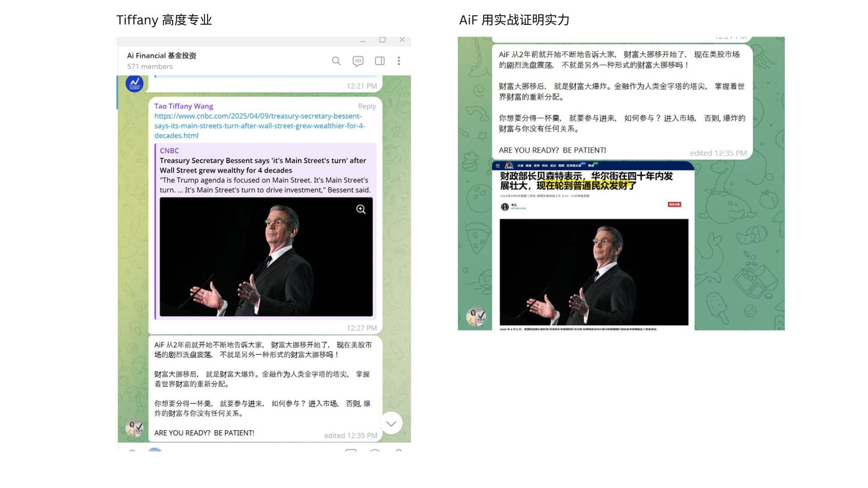Open sender avatar beside CNBC screenshot in right chat
868x488 pixels.
pos(476,317)
